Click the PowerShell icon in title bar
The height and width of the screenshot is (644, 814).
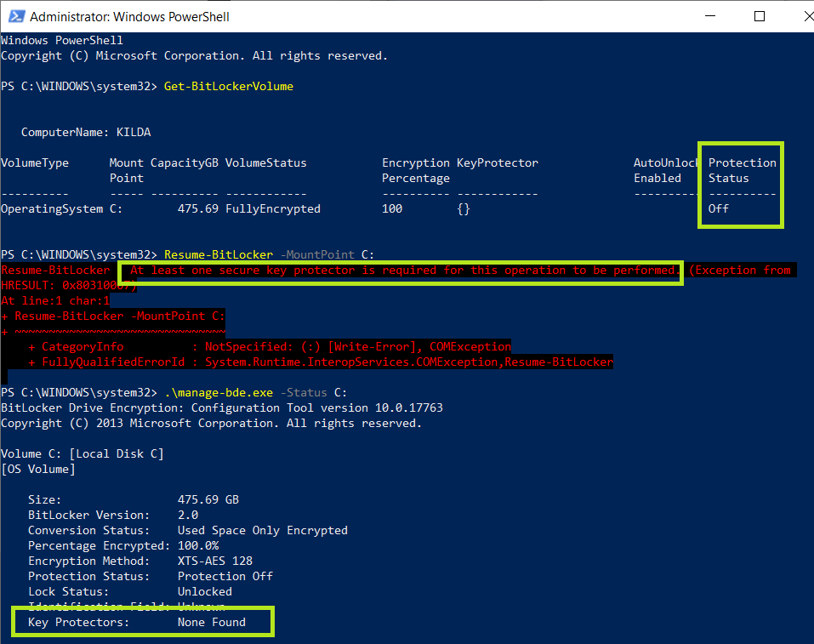coord(14,16)
